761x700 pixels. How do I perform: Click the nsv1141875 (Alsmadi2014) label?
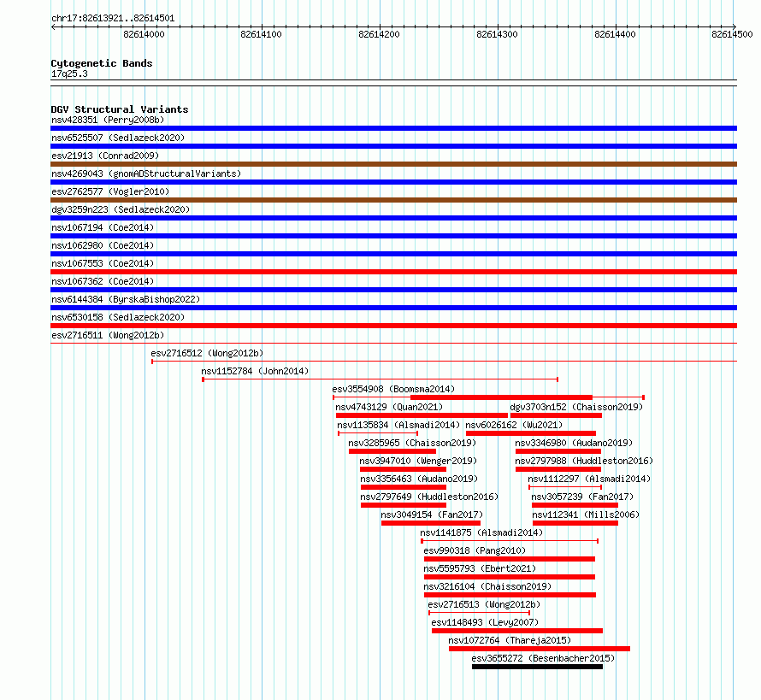point(481,532)
